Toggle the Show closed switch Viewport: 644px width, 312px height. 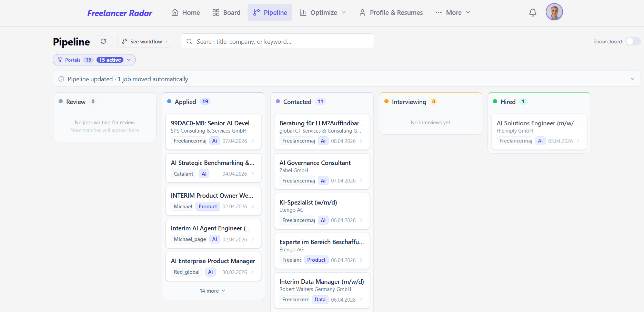coord(633,41)
